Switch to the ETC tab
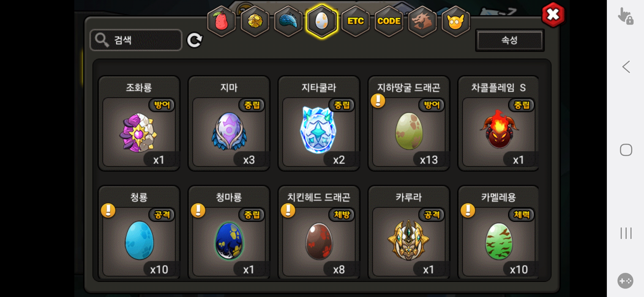This screenshot has height=297, width=644. click(x=355, y=21)
